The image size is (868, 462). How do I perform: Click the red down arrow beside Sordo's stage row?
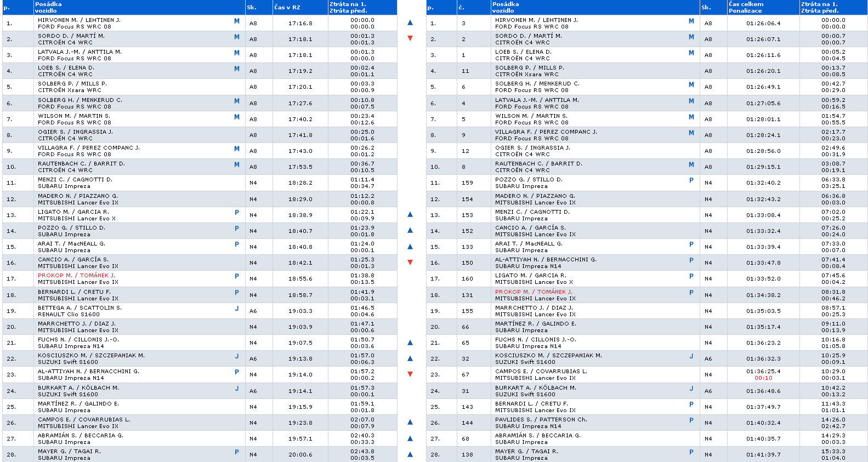click(410, 38)
